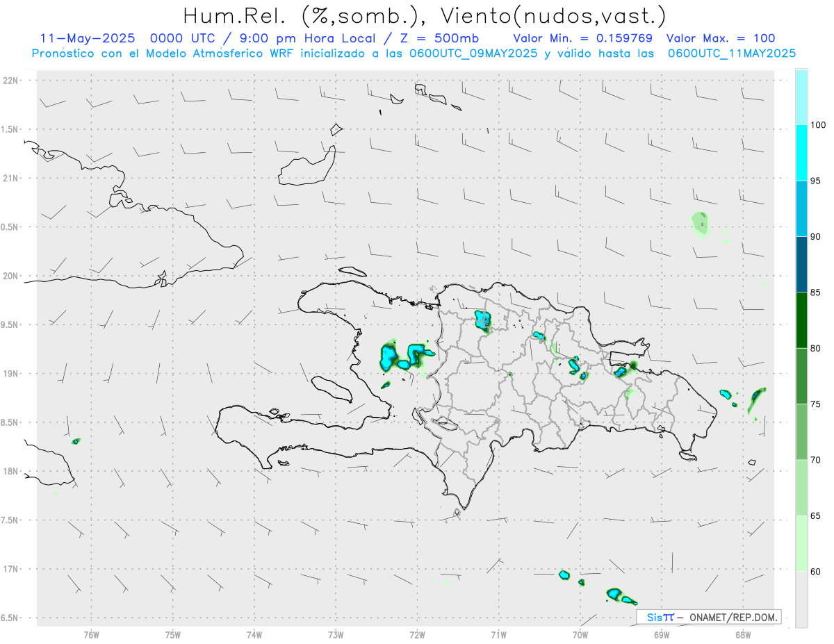The width and height of the screenshot is (834, 644).
Task: Click the '75W' longitude label
Action: (x=173, y=635)
